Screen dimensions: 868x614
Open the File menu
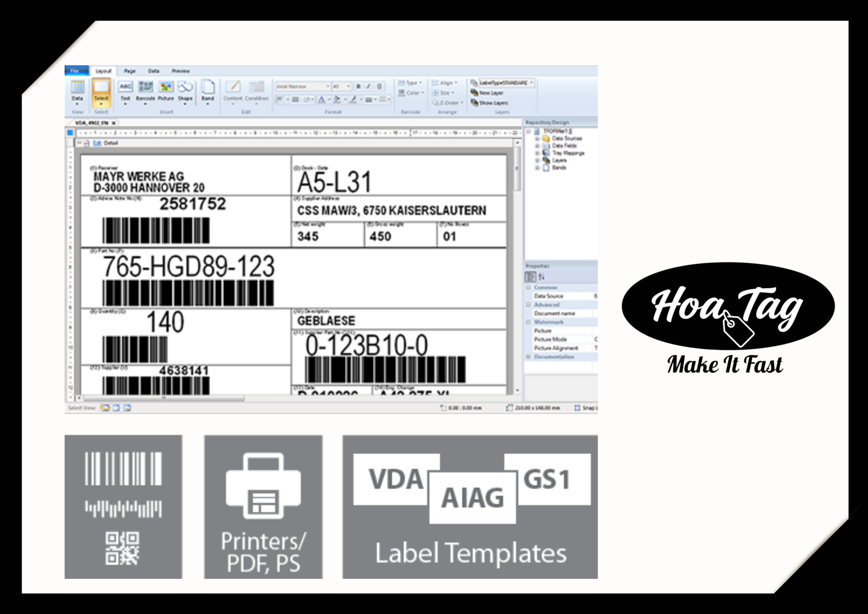[x=75, y=71]
